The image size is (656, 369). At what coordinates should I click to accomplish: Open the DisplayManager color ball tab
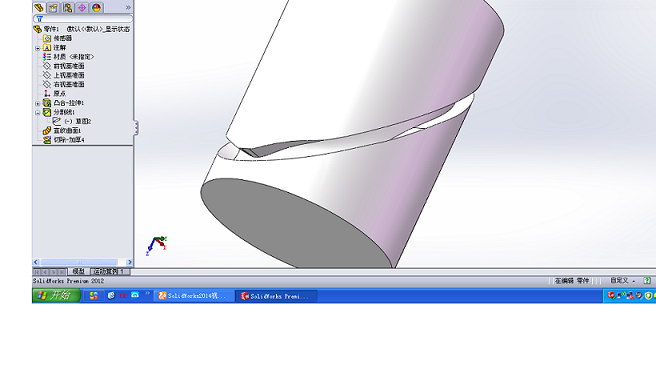(97, 8)
